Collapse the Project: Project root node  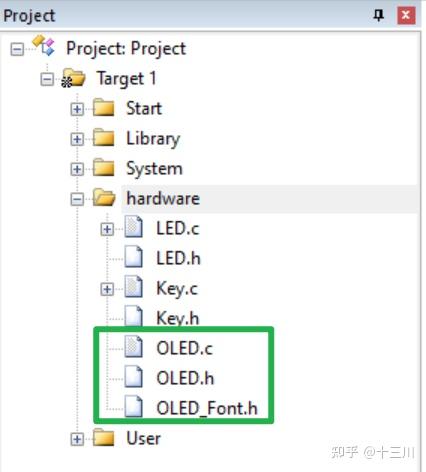pyautogui.click(x=17, y=50)
